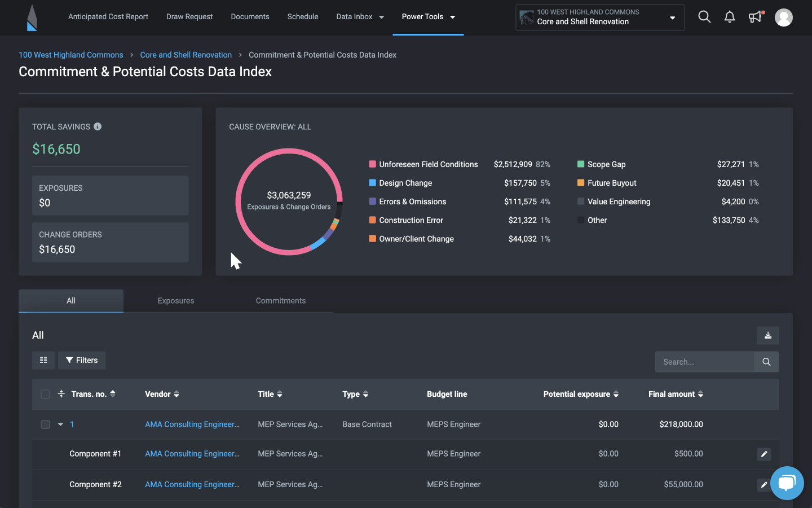Click the Budget line column header
812x508 pixels.
click(447, 394)
